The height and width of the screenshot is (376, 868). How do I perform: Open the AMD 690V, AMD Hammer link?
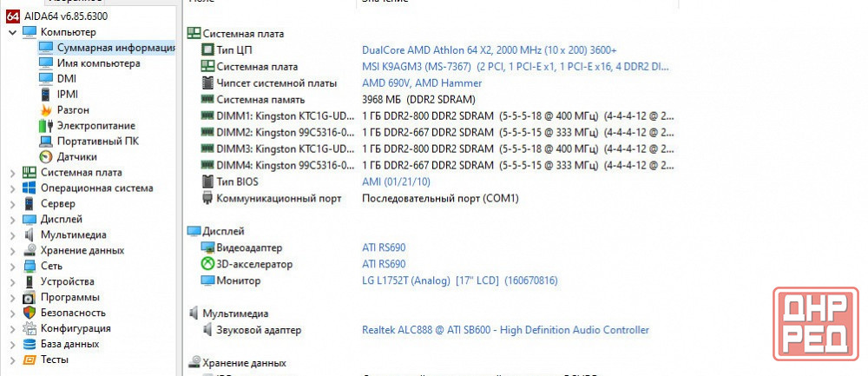(x=422, y=83)
